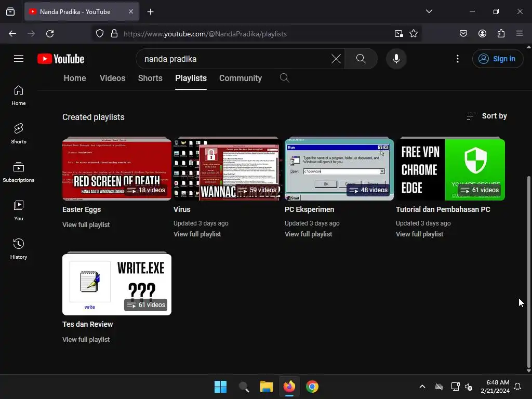
Task: Open Easter Eggs playlist title
Action: pyautogui.click(x=82, y=210)
